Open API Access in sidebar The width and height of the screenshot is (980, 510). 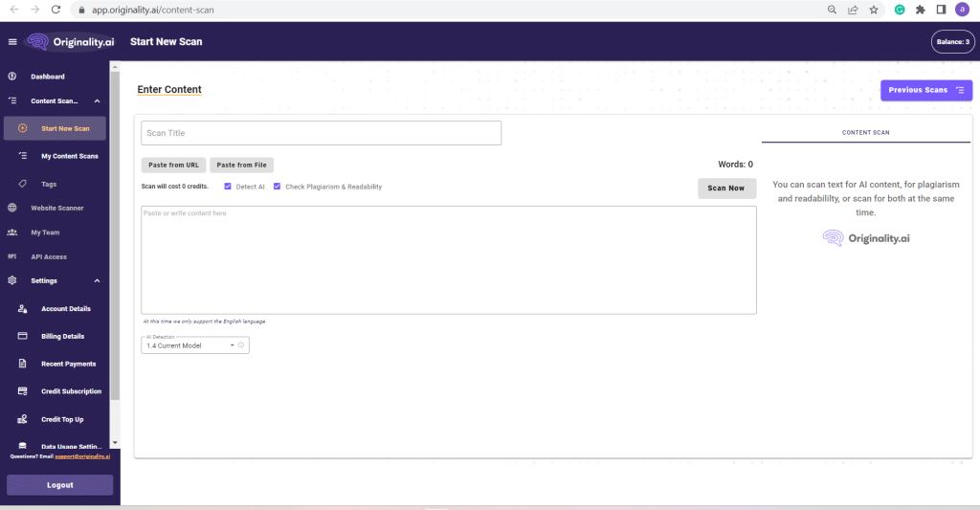click(49, 256)
